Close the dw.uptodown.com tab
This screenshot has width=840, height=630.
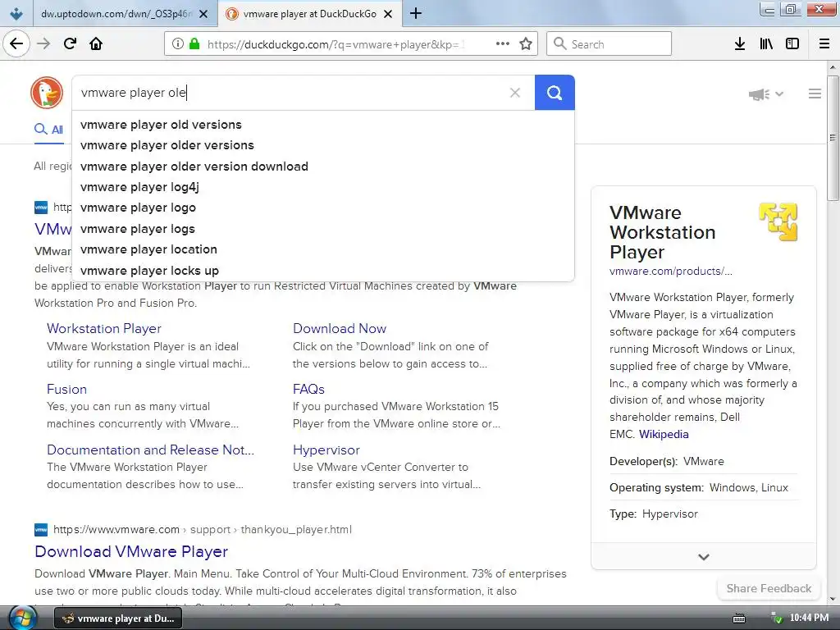coord(203,14)
